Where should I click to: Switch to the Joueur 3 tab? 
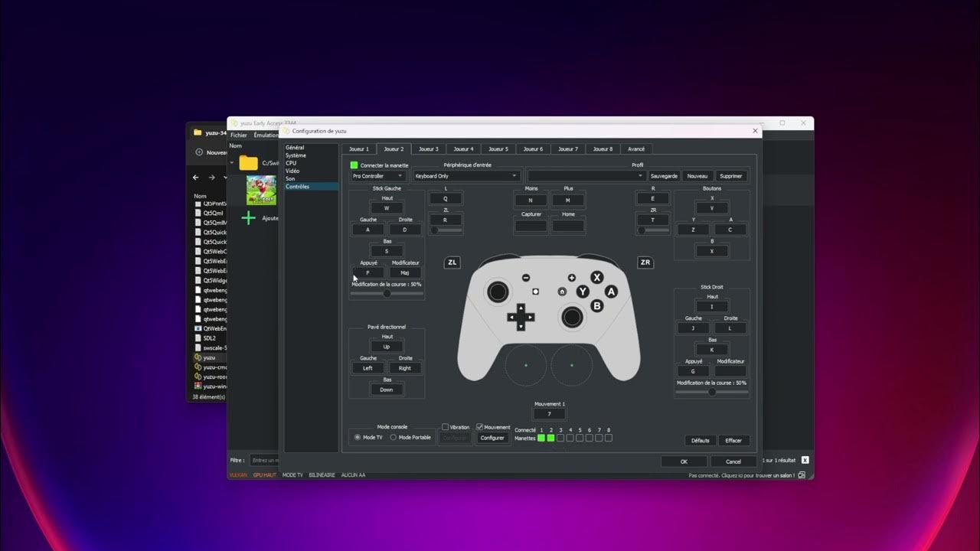[428, 149]
